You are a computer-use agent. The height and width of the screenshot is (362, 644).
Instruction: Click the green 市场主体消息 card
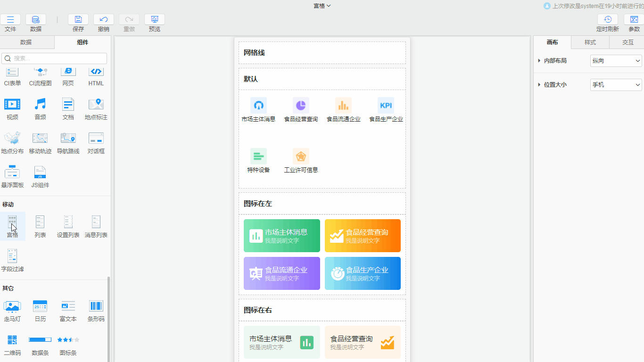coord(282,236)
